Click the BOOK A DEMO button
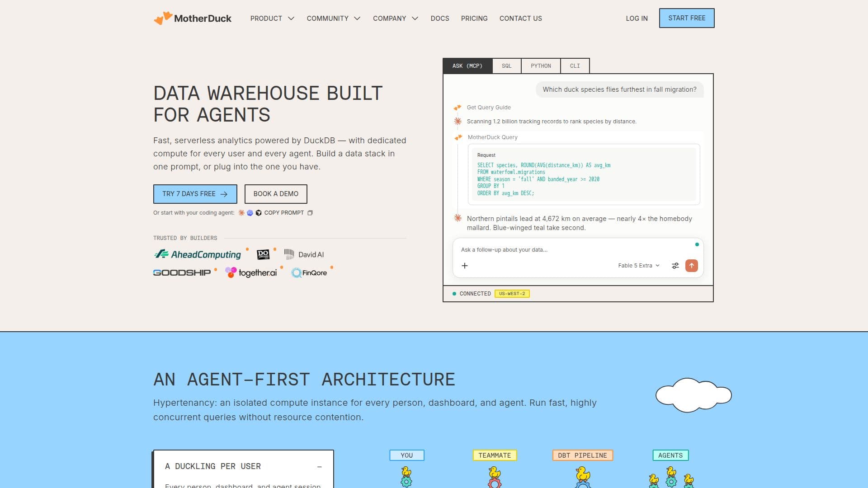Screen dimensions: 868x488 click(x=276, y=194)
